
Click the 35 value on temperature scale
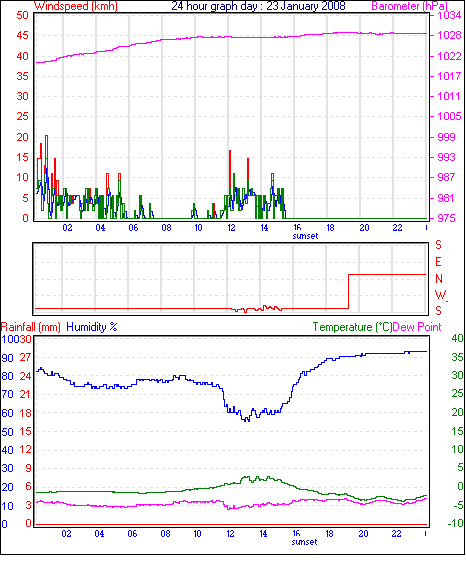[457, 357]
